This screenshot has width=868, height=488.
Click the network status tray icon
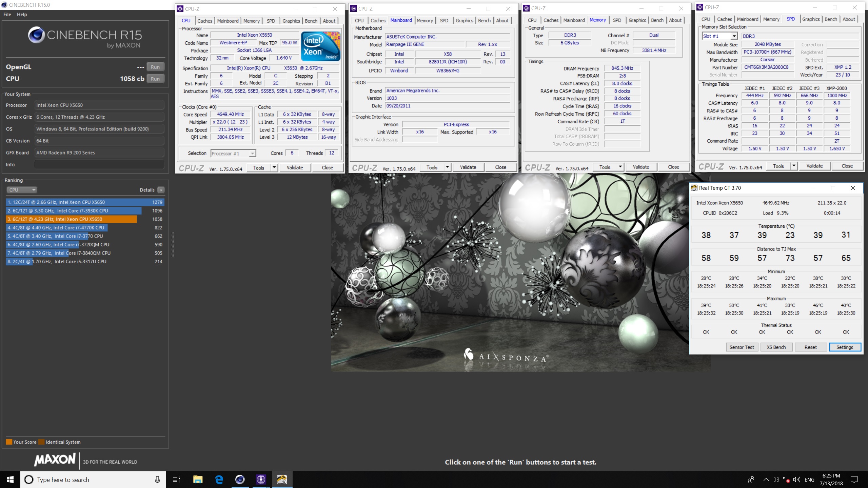coord(787,480)
